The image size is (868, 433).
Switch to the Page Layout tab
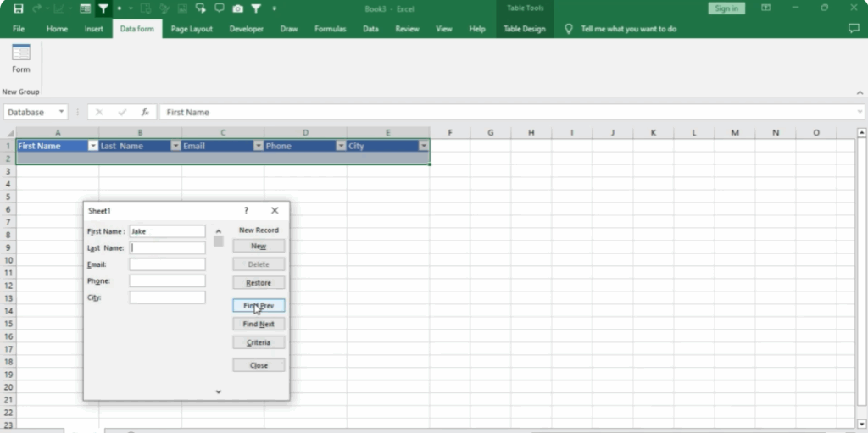[192, 29]
